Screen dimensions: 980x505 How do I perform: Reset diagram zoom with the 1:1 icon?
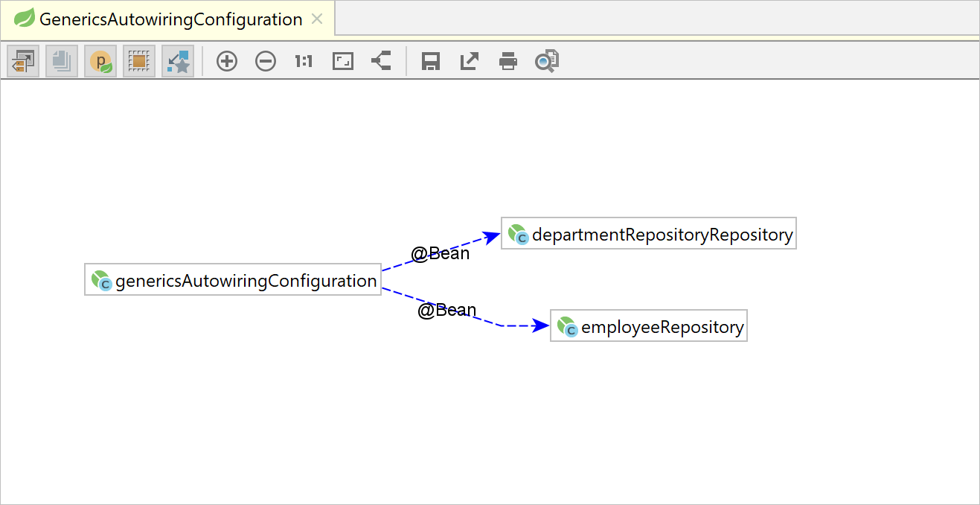click(303, 61)
